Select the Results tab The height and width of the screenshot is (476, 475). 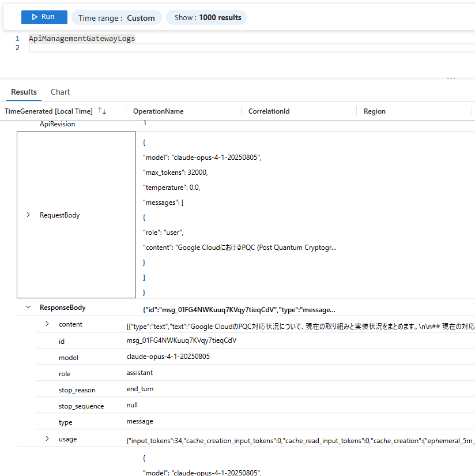(x=24, y=92)
